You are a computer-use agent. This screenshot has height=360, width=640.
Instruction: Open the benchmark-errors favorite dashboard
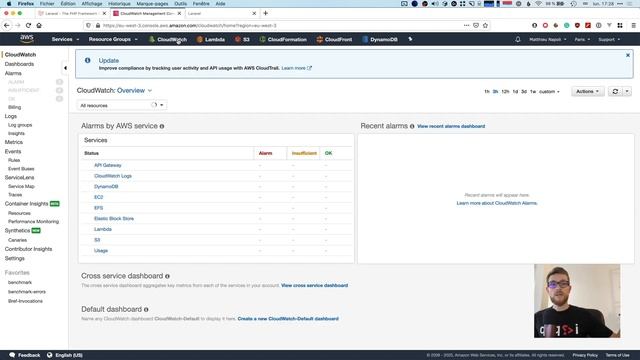(27, 292)
